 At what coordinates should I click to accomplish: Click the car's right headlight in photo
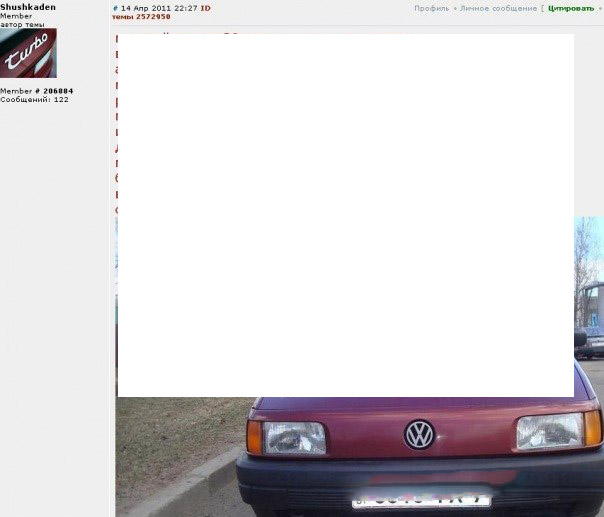click(x=549, y=431)
